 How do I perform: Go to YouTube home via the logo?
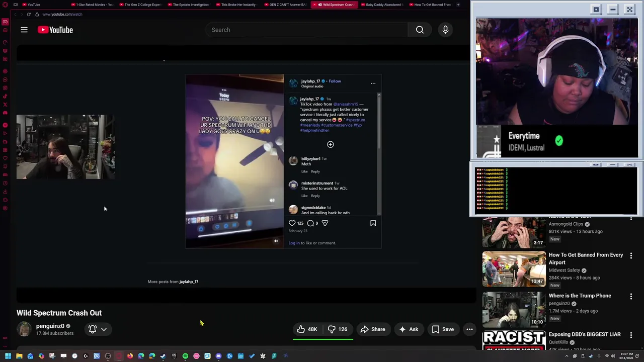click(x=55, y=30)
